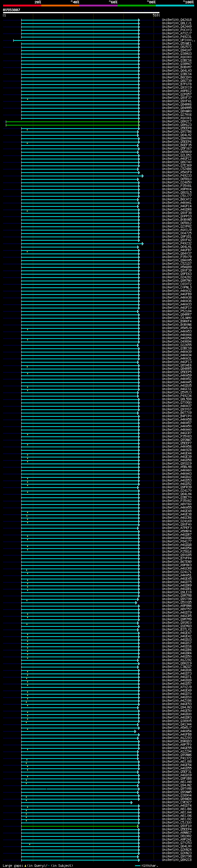
Task: Open truncated hit UniRef100_UPI000..
Action: click(x=178, y=40)
